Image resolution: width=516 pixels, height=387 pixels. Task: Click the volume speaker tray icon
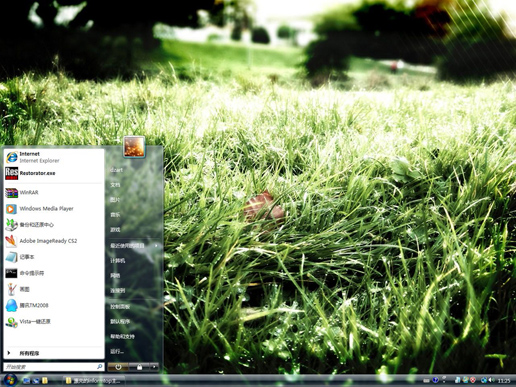coord(491,380)
